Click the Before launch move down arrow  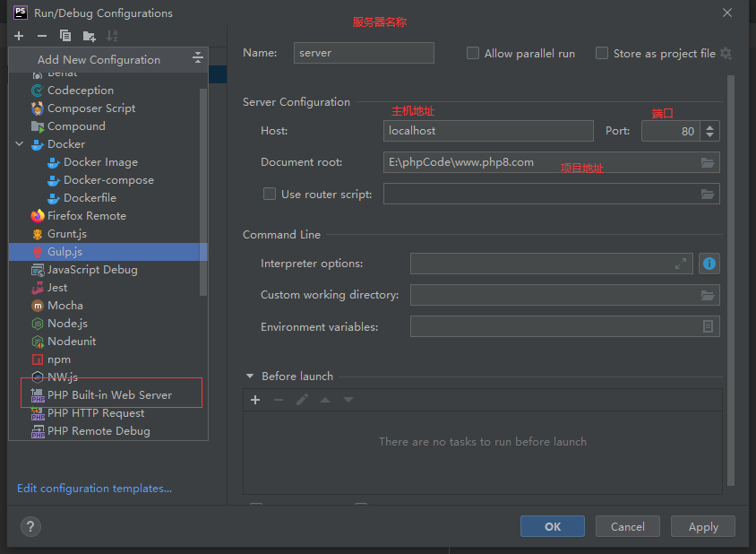point(348,400)
